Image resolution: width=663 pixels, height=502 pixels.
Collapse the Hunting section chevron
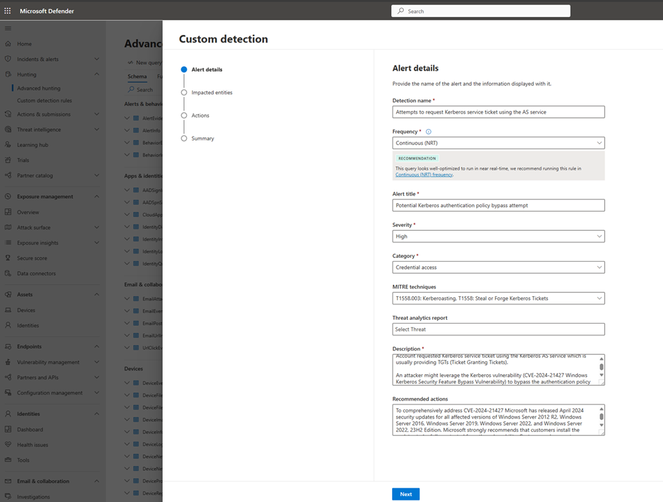[x=97, y=74]
